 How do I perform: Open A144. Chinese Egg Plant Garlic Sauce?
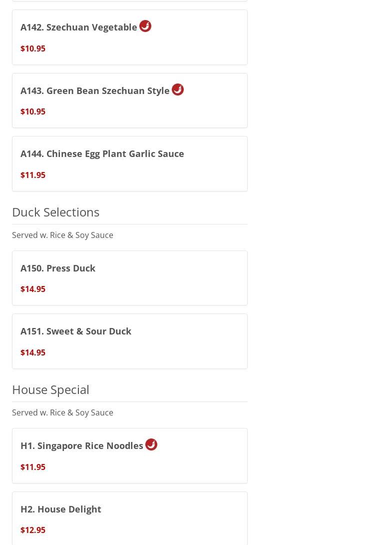pos(102,154)
